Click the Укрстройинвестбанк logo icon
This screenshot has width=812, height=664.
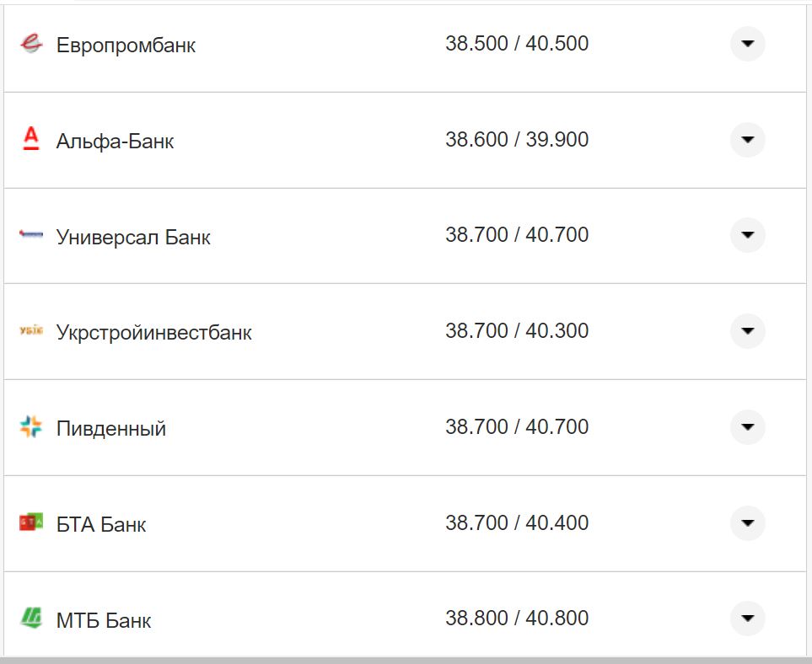(30, 331)
